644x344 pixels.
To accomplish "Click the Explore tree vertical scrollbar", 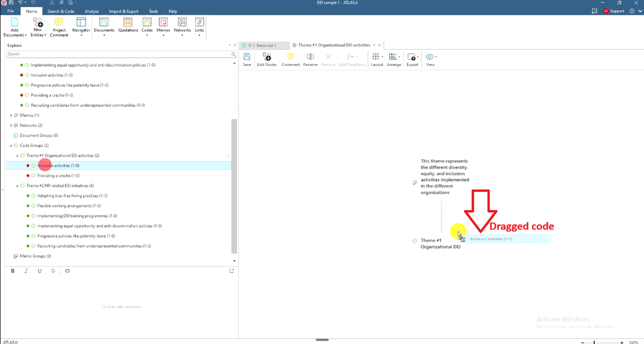I will coord(234,186).
